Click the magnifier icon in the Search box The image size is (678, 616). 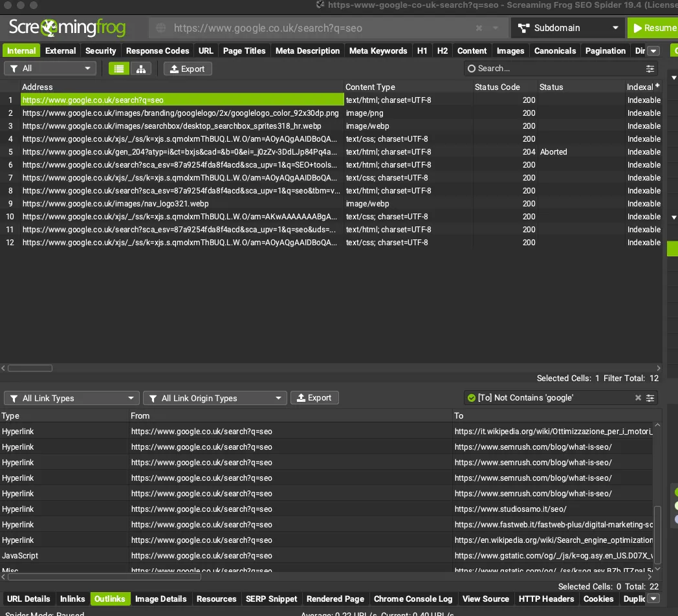(x=471, y=68)
